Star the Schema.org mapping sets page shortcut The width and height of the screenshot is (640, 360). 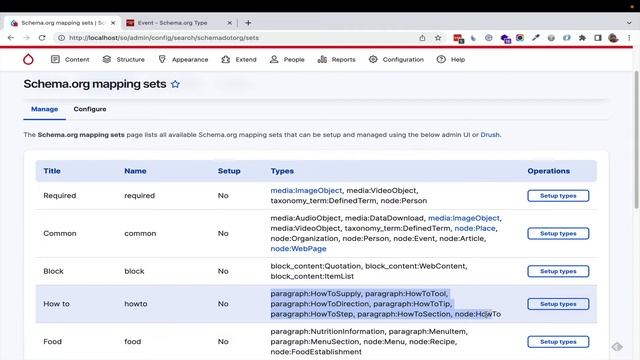(x=175, y=84)
